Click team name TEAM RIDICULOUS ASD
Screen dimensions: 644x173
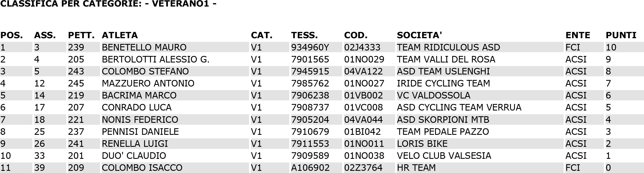(x=448, y=47)
